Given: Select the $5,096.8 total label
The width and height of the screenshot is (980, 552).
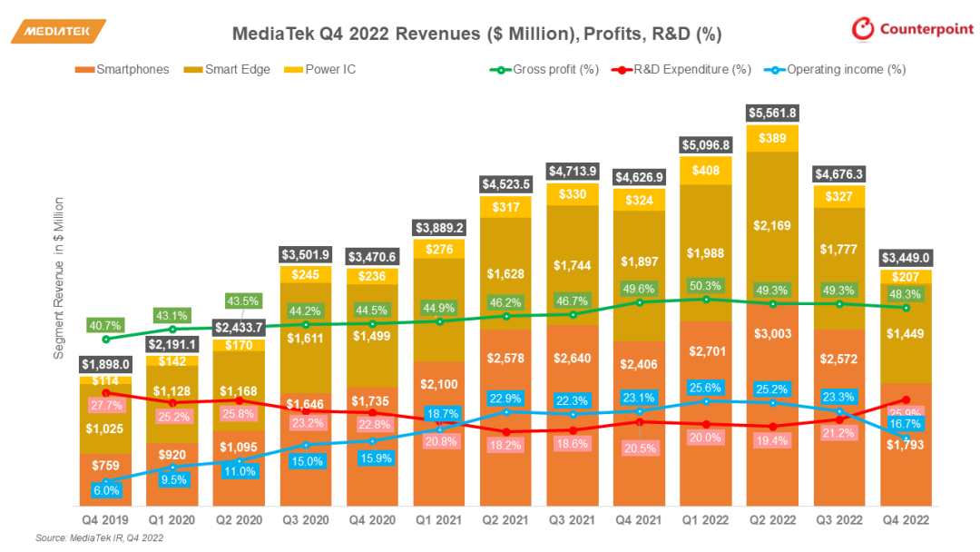Looking at the screenshot, I should (706, 145).
